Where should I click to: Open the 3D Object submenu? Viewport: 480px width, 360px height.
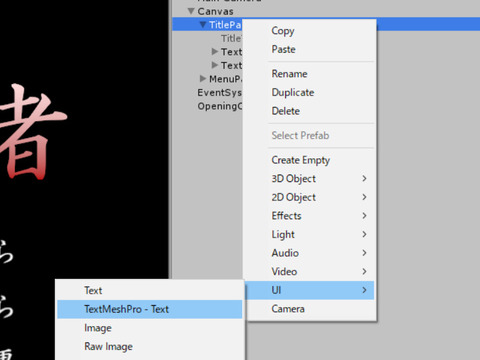tap(310, 179)
